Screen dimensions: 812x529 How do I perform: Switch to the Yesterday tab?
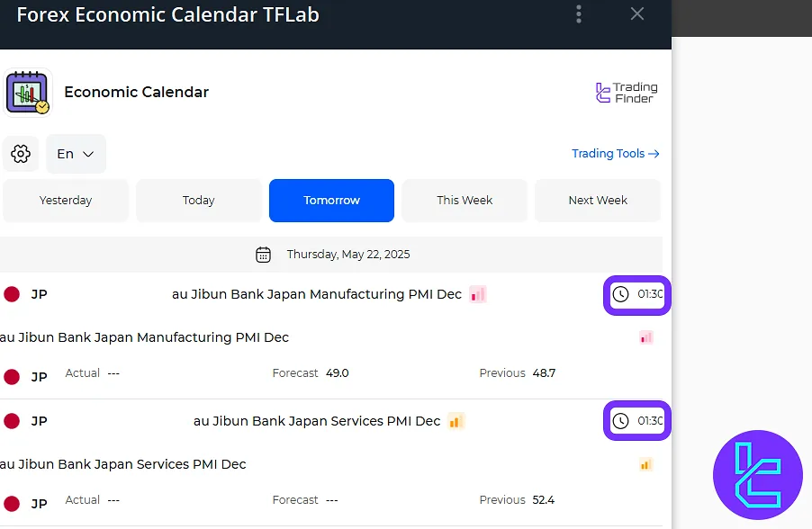click(66, 201)
